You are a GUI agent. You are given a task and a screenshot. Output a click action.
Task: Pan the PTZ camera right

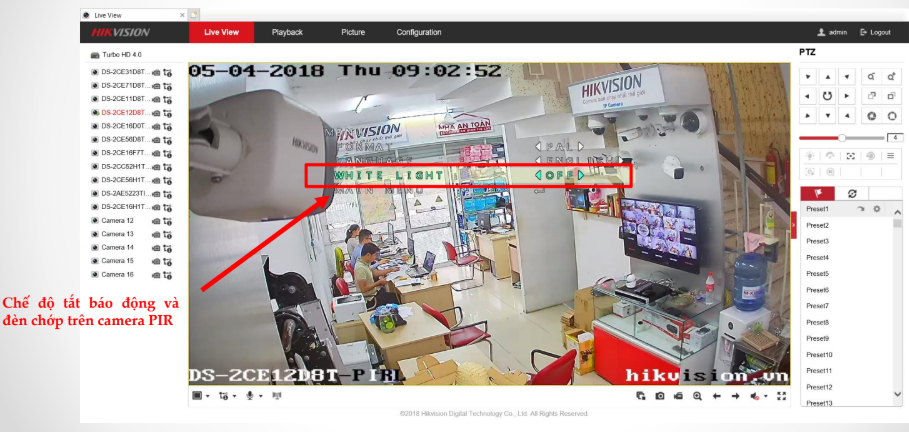(847, 96)
